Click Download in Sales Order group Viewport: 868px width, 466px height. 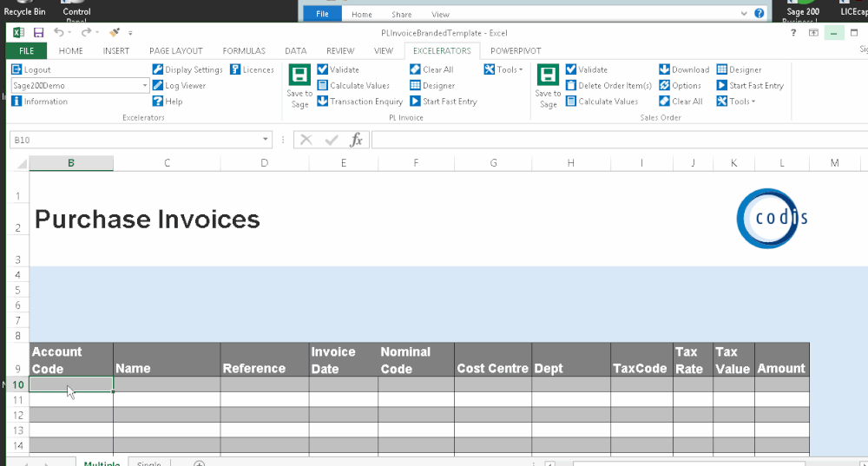coord(684,69)
